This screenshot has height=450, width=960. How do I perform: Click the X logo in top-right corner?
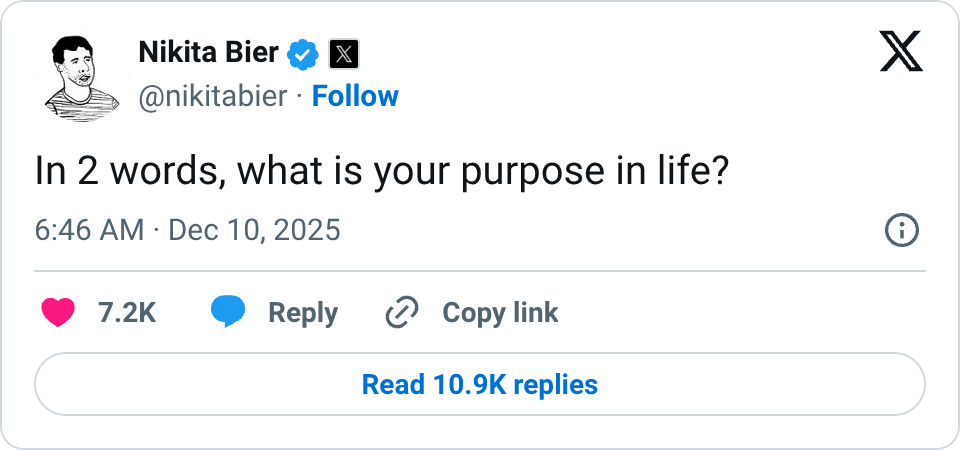(x=901, y=51)
